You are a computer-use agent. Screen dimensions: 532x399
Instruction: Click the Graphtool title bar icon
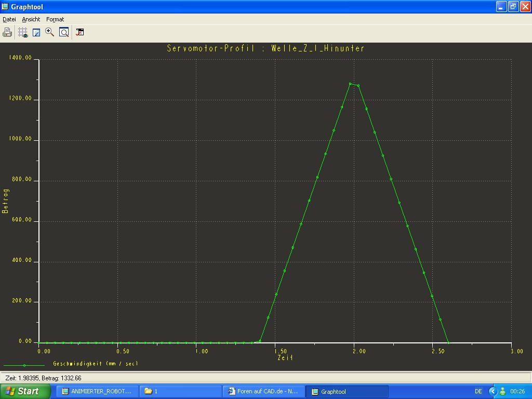click(x=5, y=6)
